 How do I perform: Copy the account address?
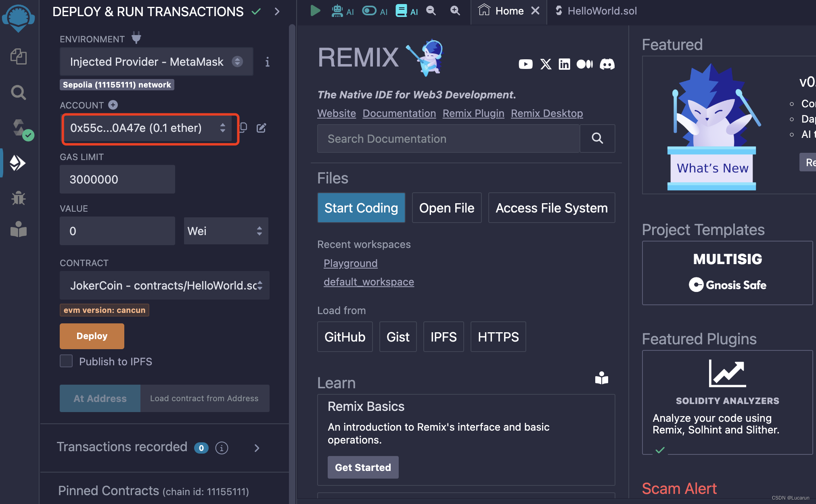coord(243,128)
